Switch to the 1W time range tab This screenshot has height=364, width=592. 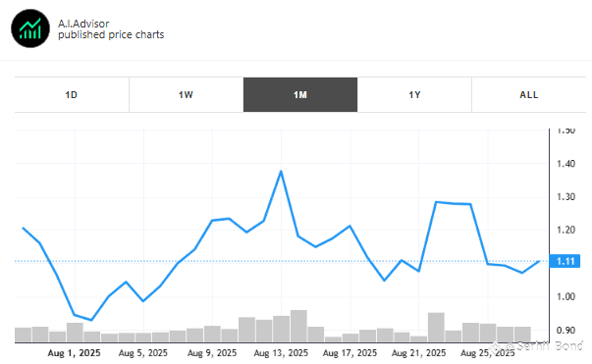[x=187, y=94]
